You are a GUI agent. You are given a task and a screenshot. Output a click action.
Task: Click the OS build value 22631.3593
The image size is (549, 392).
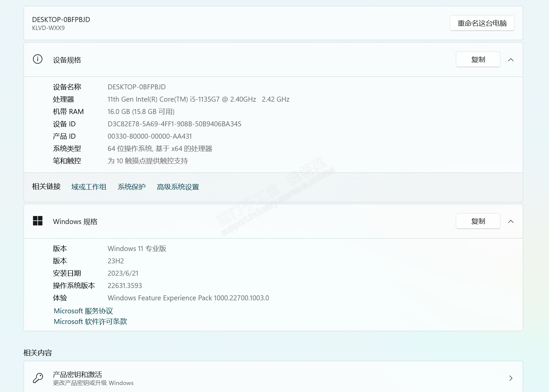125,286
